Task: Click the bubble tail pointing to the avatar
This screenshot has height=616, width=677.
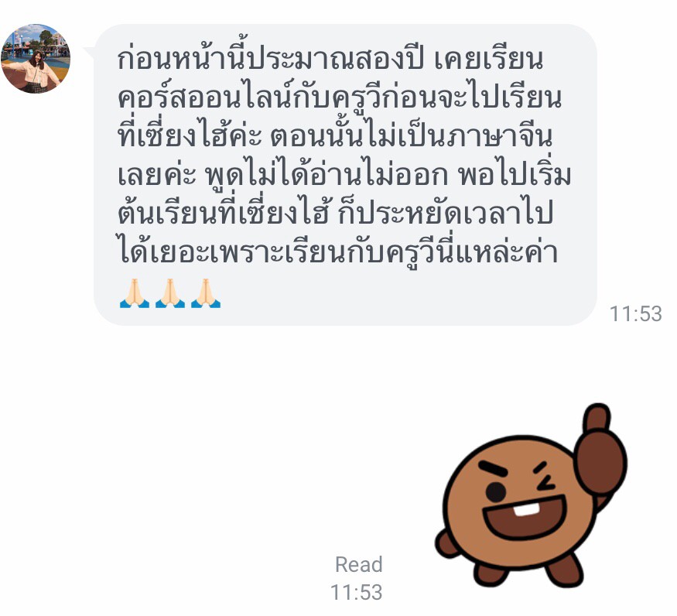Action: pos(91,53)
